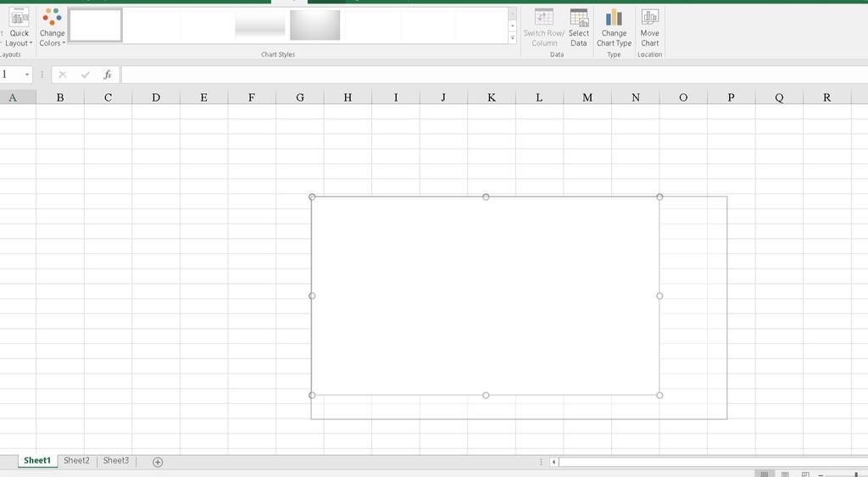
Task: Add a new sheet with plus icon
Action: click(158, 462)
